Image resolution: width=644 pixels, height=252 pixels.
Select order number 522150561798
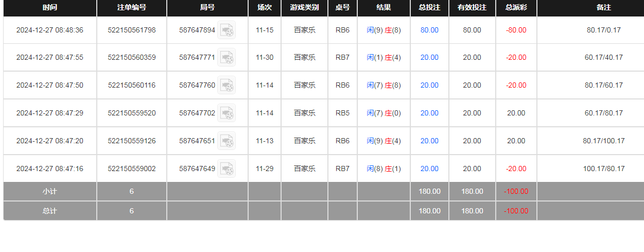(x=132, y=30)
